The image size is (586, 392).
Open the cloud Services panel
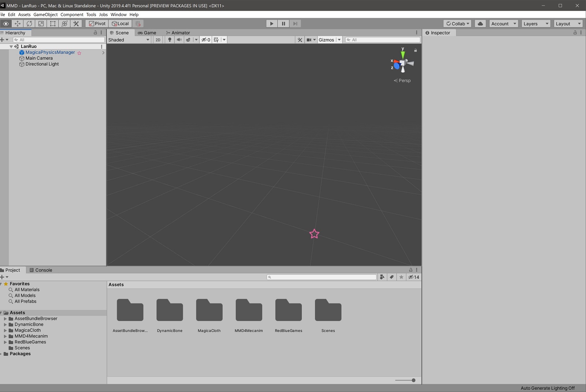[480, 23]
